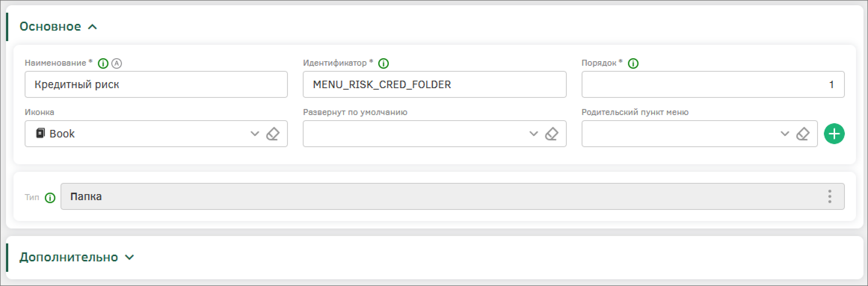Click the Тип field showing Папка
This screenshot has height=286, width=868.
coord(452,196)
